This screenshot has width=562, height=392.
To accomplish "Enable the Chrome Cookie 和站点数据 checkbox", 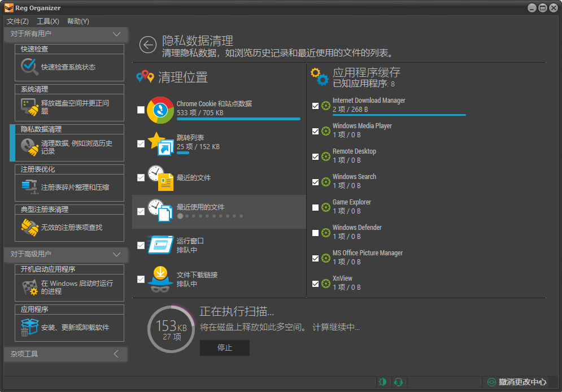I will click(141, 110).
